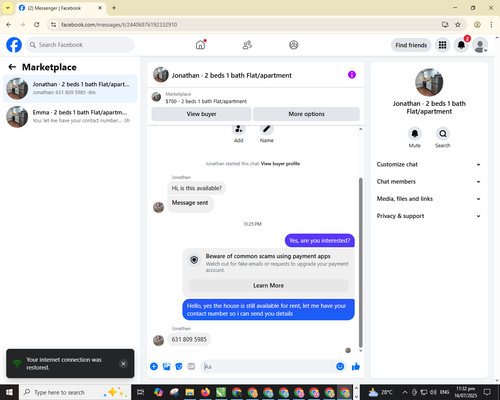Viewport: 500px width, 400px height.
Task: Open the account avatar menu
Action: pos(480,45)
